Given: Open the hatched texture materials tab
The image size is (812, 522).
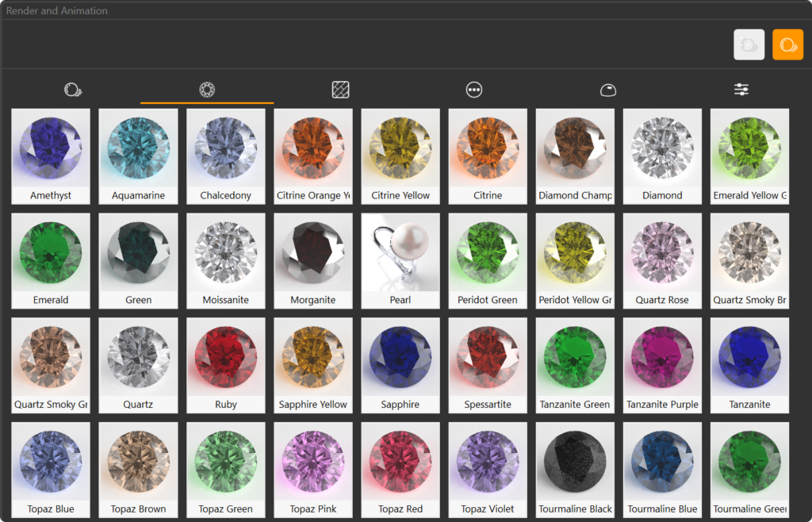Looking at the screenshot, I should click(x=340, y=90).
